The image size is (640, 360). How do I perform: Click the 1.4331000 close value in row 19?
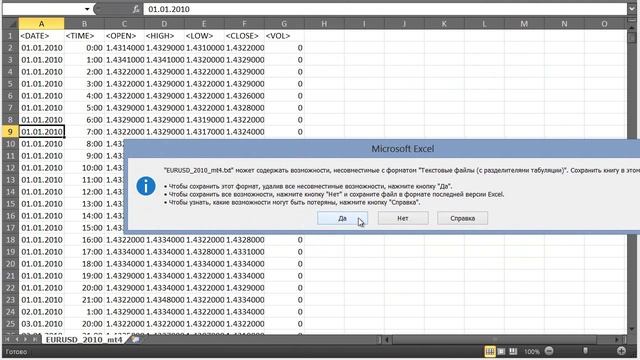(244, 252)
